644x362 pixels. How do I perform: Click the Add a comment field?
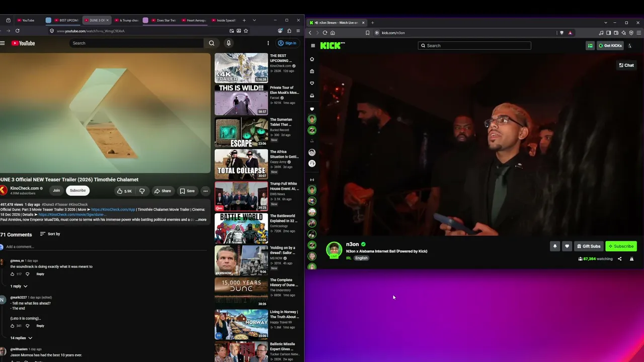pyautogui.click(x=106, y=247)
